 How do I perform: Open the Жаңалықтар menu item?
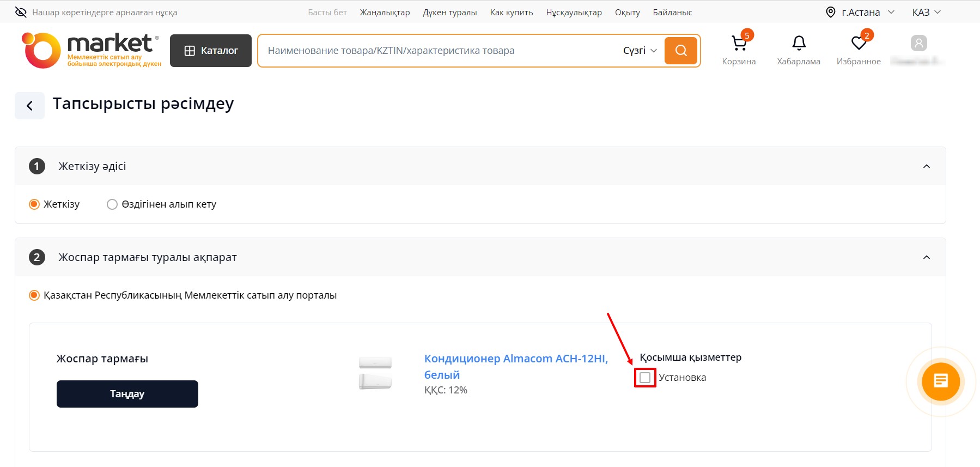coord(385,12)
